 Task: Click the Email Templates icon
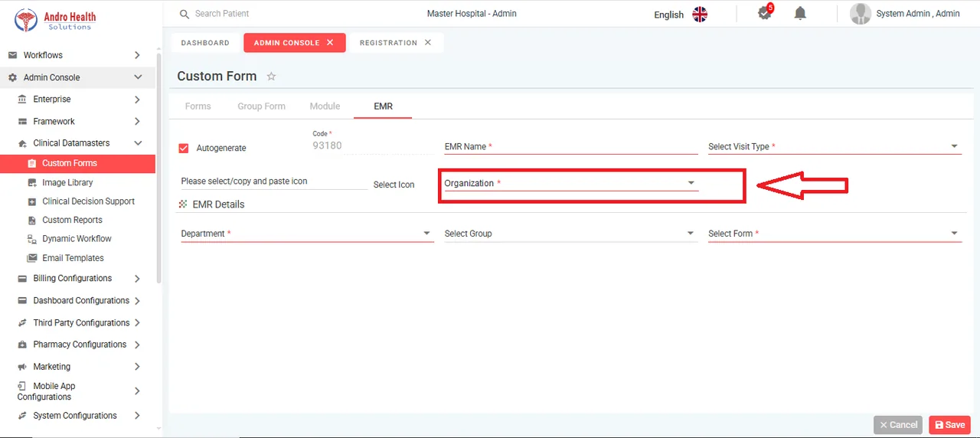pos(32,258)
